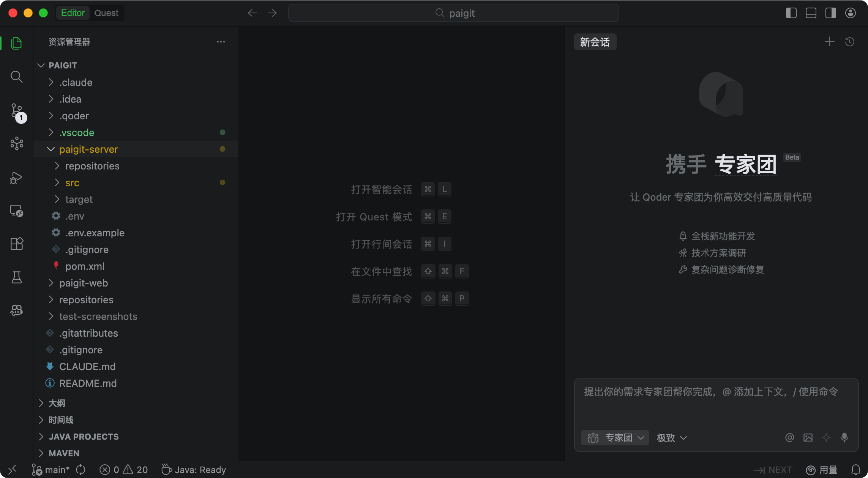This screenshot has height=478, width=868.
Task: Open the Search view in activity bar
Action: [x=16, y=77]
